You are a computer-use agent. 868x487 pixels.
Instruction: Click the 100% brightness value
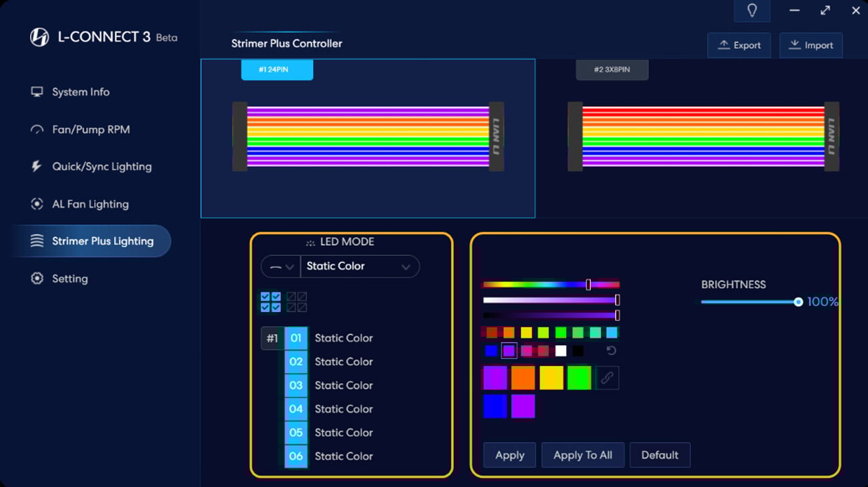coord(823,302)
